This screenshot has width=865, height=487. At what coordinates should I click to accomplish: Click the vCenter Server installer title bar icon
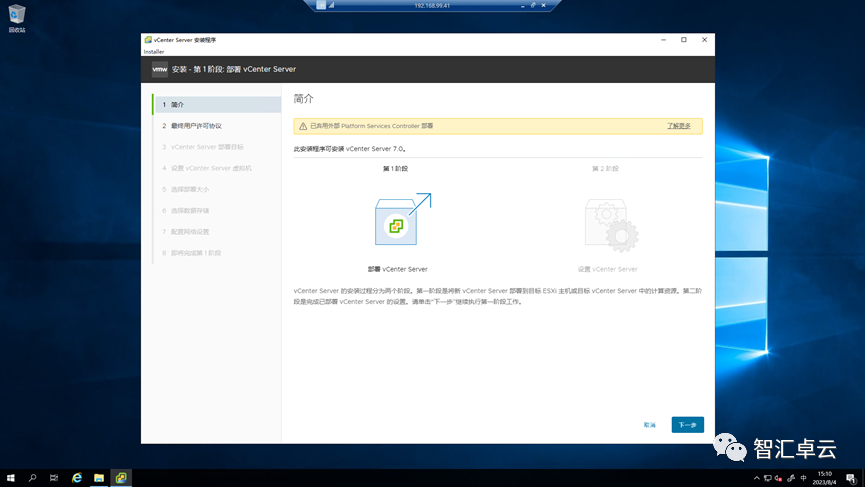tap(148, 40)
